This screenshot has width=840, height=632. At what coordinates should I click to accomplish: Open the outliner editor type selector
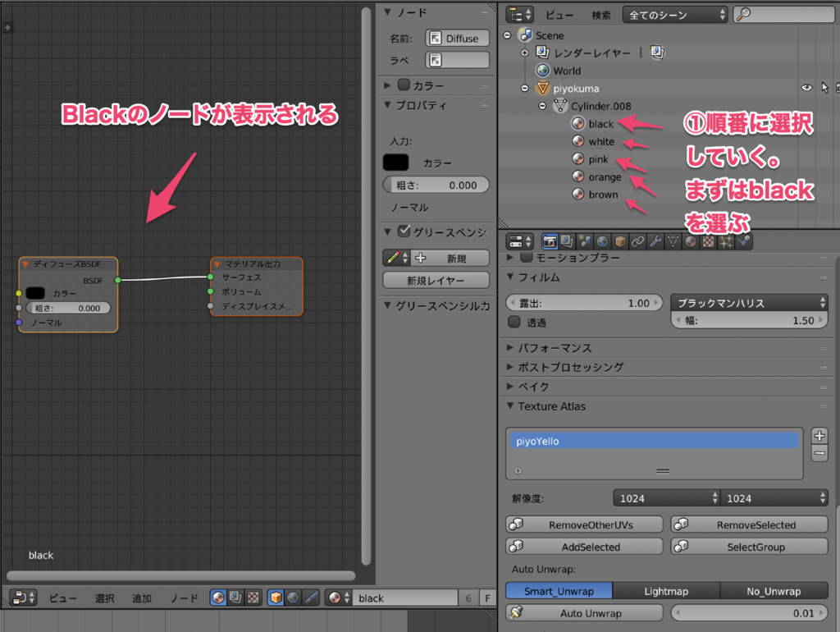click(x=519, y=15)
